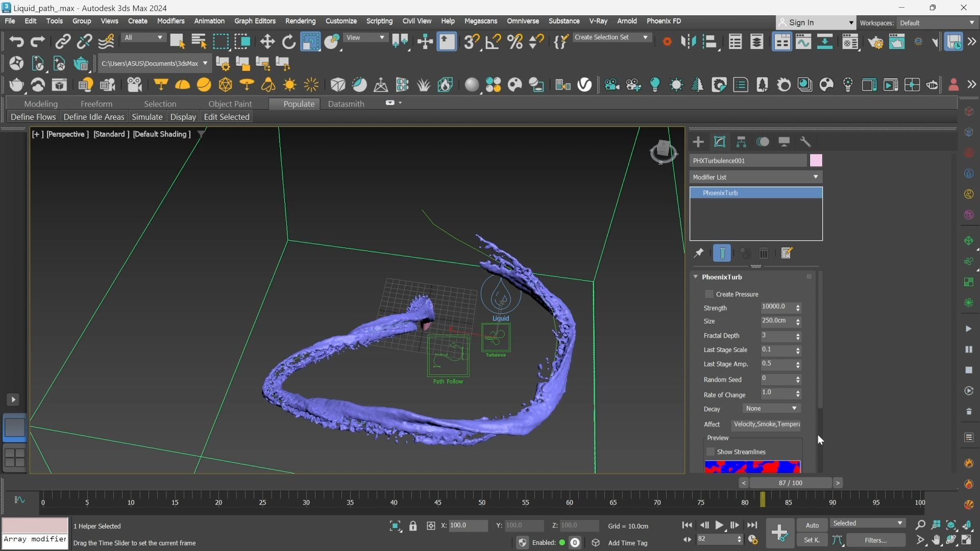
Task: Click the Simulate button in Populate ribbon
Action: point(147,117)
